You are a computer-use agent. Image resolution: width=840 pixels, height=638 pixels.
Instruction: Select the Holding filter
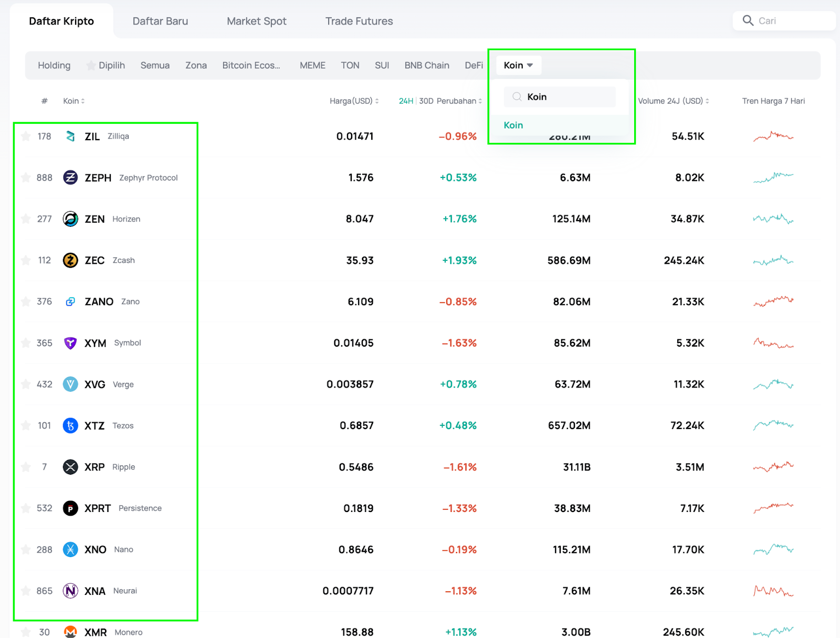(x=54, y=65)
